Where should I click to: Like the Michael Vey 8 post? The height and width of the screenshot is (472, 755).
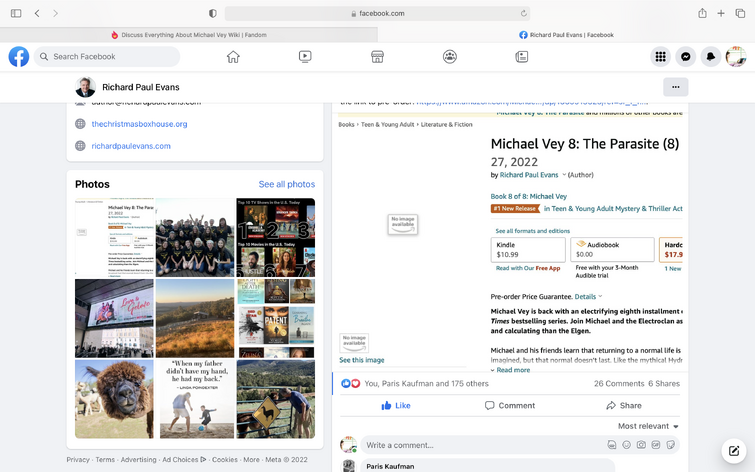click(396, 406)
